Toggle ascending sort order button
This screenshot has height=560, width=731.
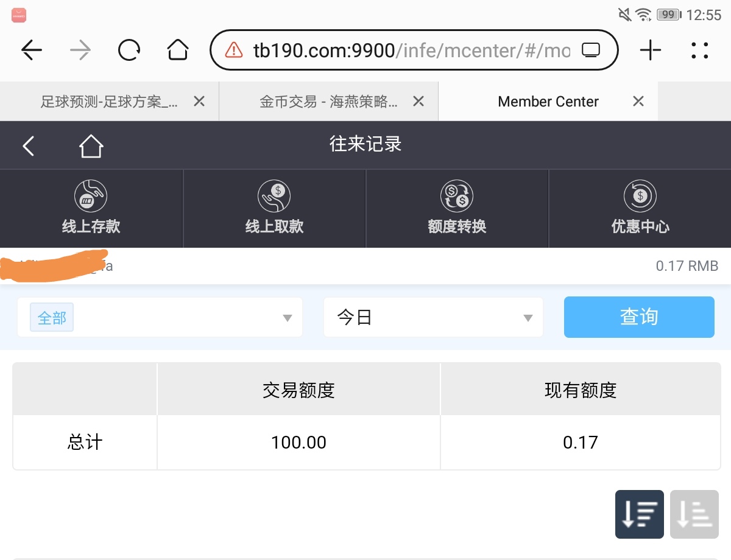coord(694,514)
